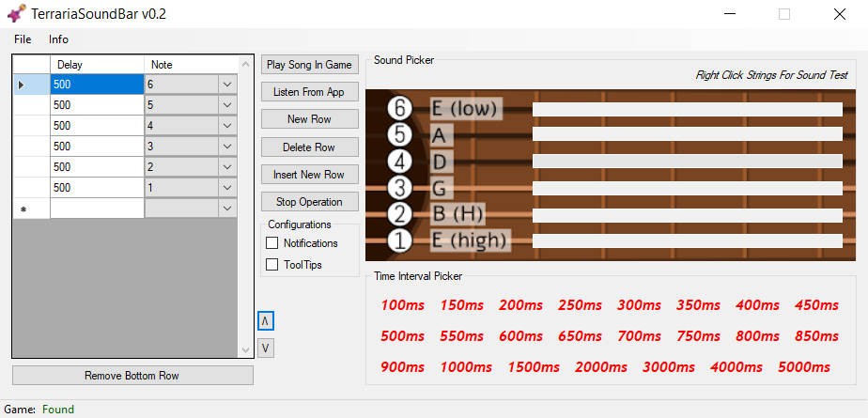Screen dimensions: 868x418
Task: Click the Play Song In Game button
Action: point(309,65)
